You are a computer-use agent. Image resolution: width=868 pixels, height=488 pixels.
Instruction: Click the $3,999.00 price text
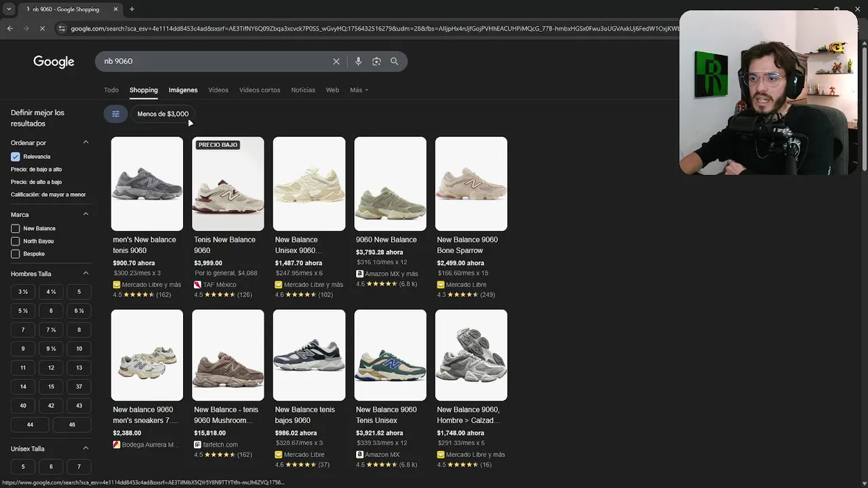(x=208, y=263)
